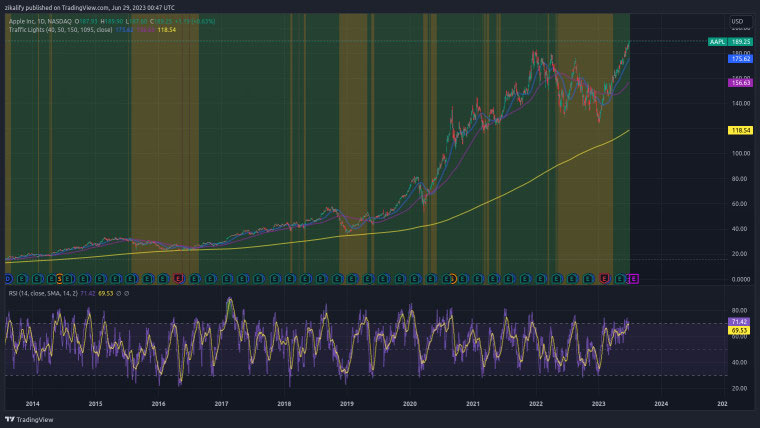This screenshot has width=760, height=428.
Task: Click the blue 175.62 price label
Action: click(741, 59)
